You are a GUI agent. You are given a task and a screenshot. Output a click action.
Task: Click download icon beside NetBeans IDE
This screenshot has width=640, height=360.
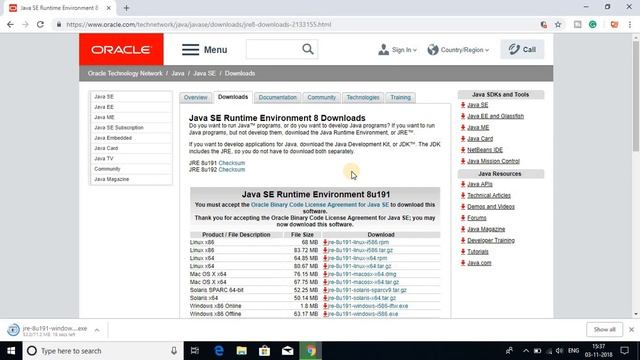(x=463, y=150)
